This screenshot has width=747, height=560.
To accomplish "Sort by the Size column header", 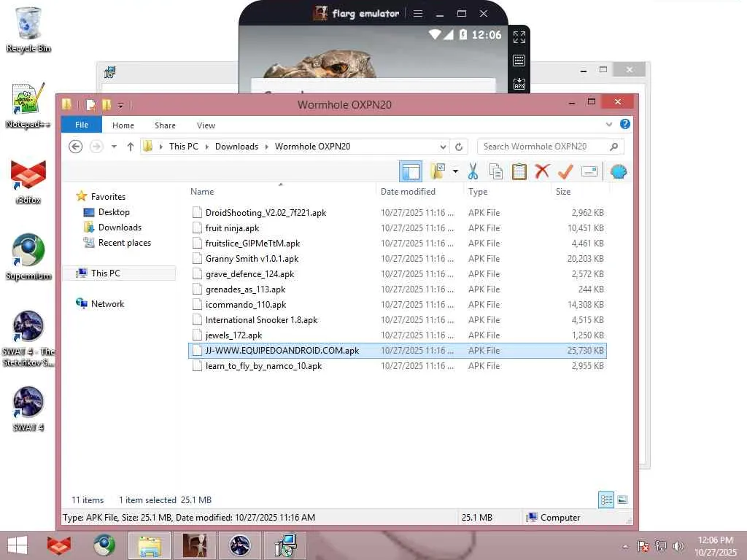I will point(563,192).
